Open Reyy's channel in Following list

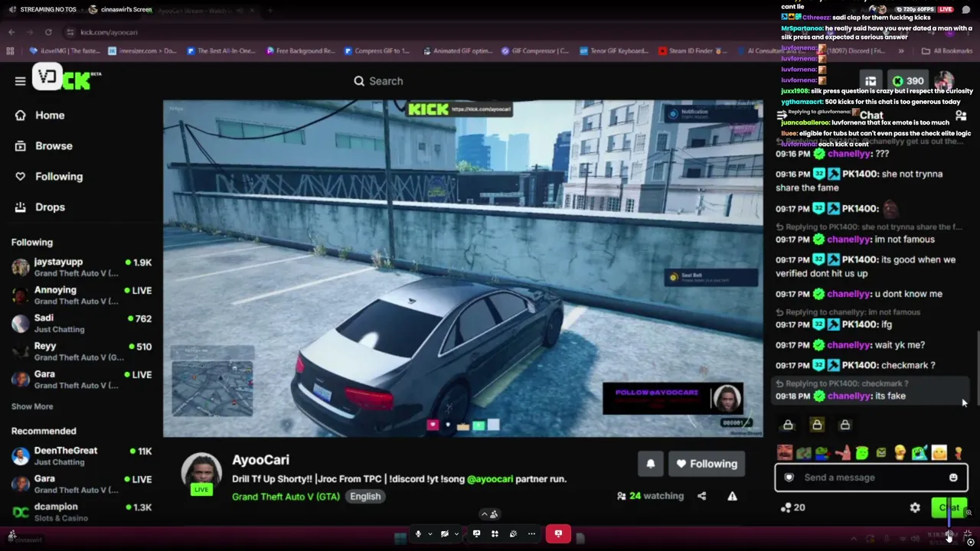point(81,351)
